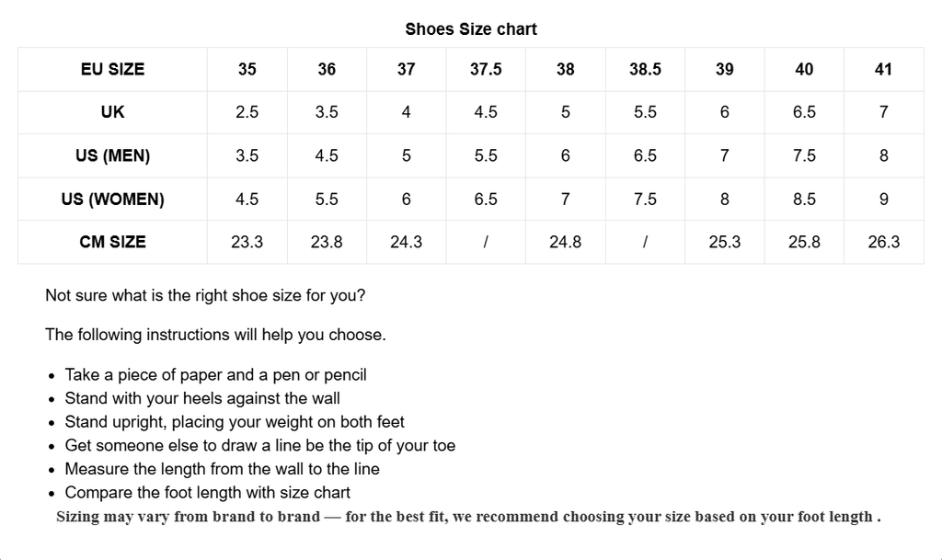Select the EU SIZE row header
942x560 pixels.
click(112, 69)
